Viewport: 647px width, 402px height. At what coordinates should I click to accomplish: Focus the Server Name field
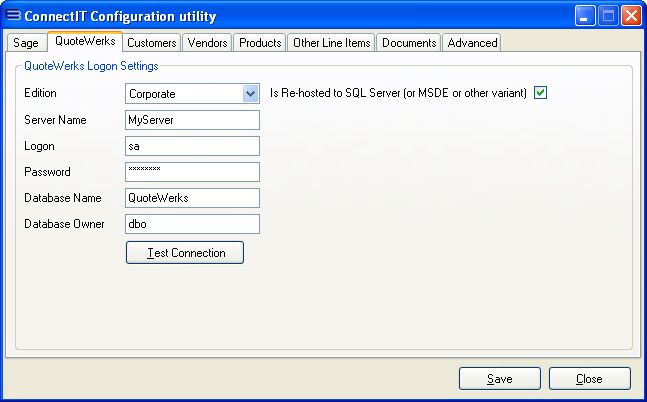(192, 120)
